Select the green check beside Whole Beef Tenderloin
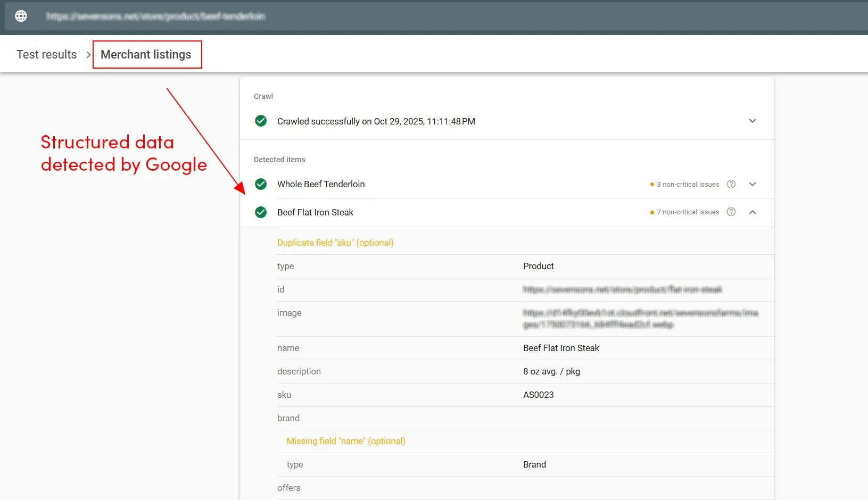 261,184
